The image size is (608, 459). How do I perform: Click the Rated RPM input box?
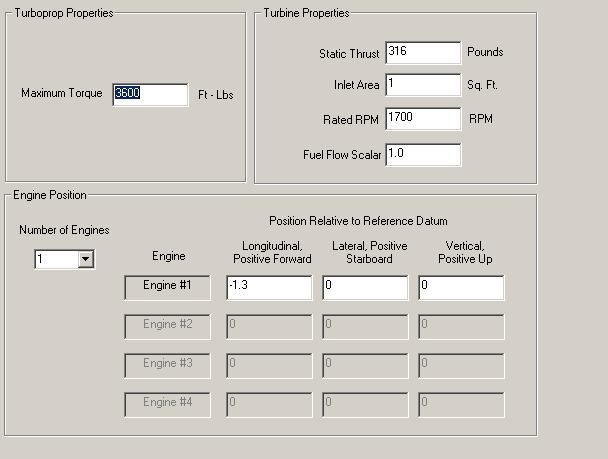pyautogui.click(x=422, y=119)
